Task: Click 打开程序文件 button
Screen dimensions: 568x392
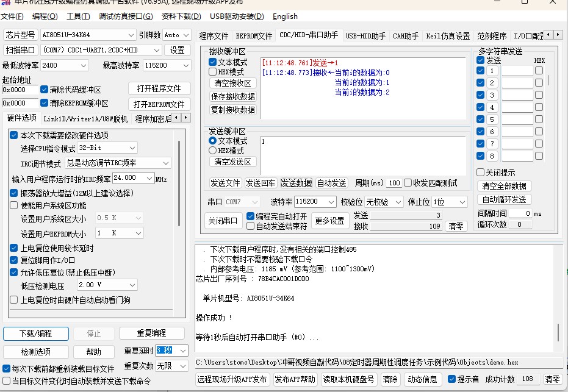Action: pos(159,88)
